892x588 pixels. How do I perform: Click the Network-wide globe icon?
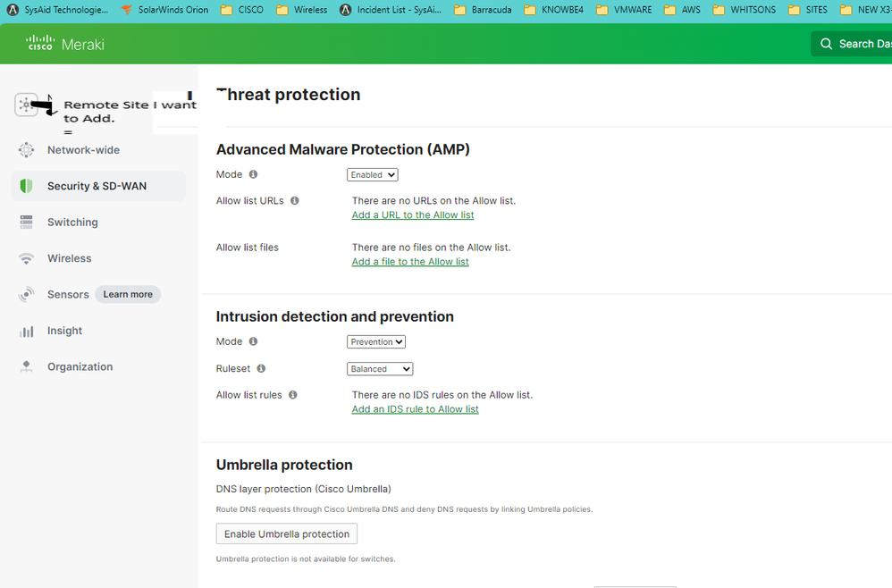pos(26,150)
